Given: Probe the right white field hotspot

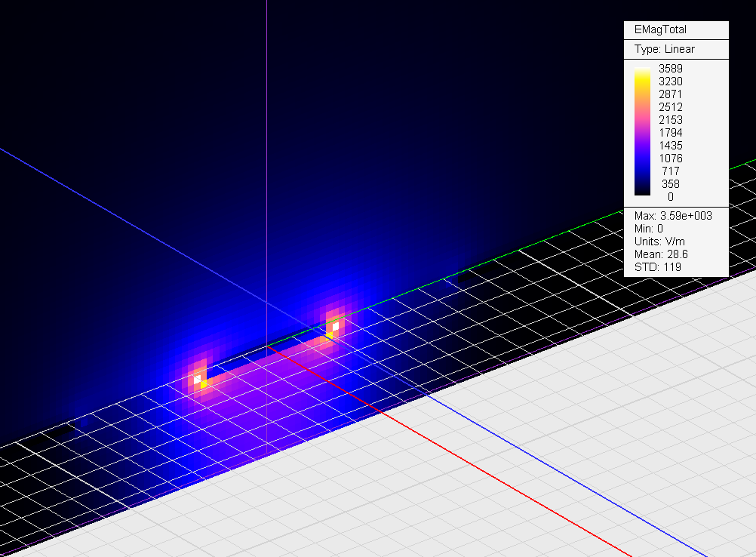Looking at the screenshot, I should coord(335,327).
